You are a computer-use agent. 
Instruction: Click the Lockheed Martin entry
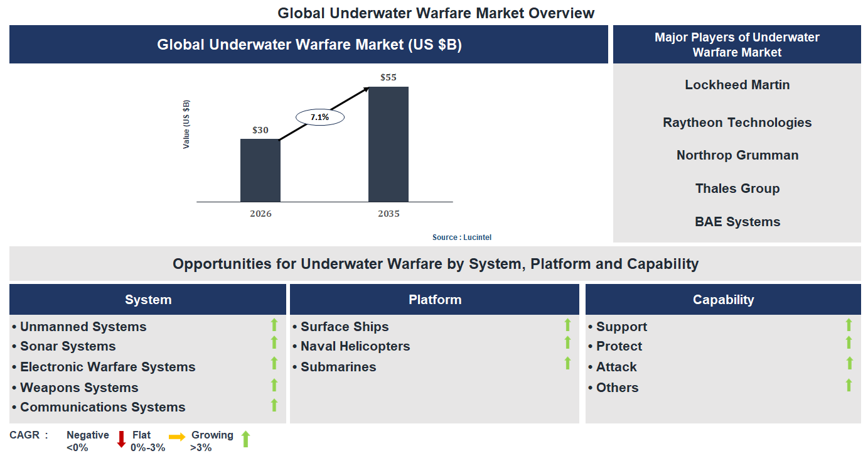click(737, 84)
